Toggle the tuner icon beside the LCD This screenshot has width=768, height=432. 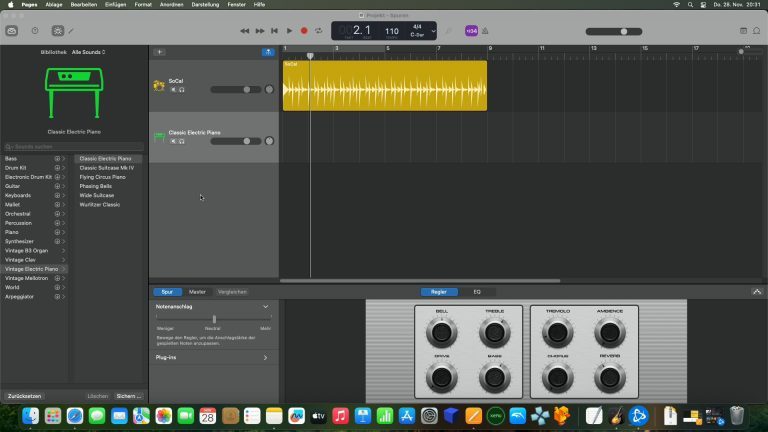449,31
